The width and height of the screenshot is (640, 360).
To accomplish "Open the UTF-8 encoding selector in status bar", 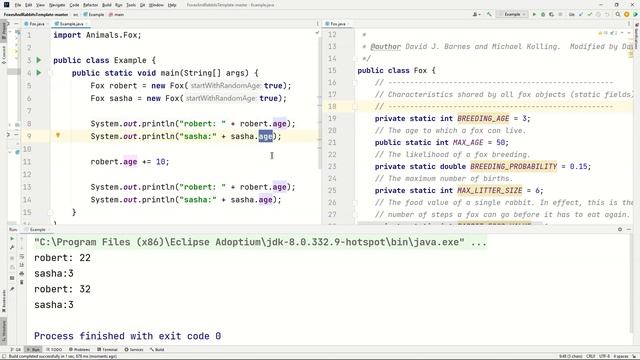I will pos(604,356).
